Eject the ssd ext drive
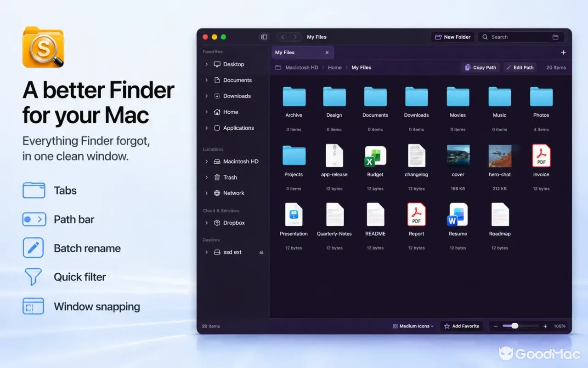 [x=261, y=253]
